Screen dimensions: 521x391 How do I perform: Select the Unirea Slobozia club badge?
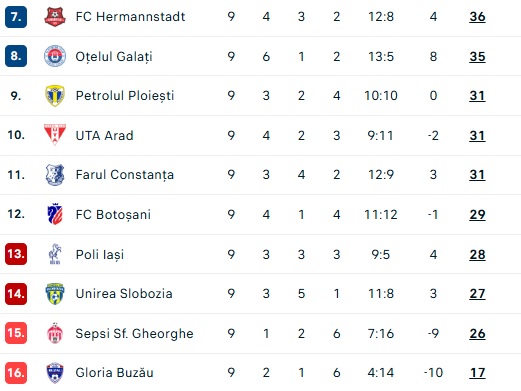[55, 293]
